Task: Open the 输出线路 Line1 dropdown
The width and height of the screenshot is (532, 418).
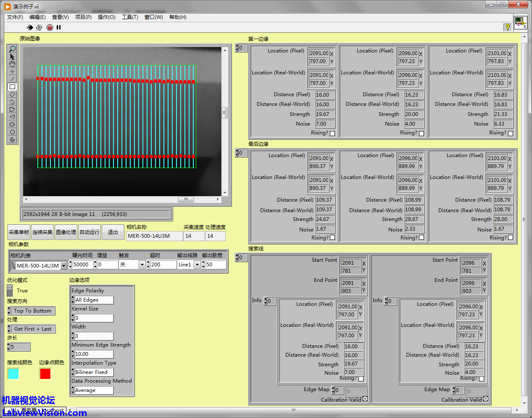Action: click(x=197, y=265)
